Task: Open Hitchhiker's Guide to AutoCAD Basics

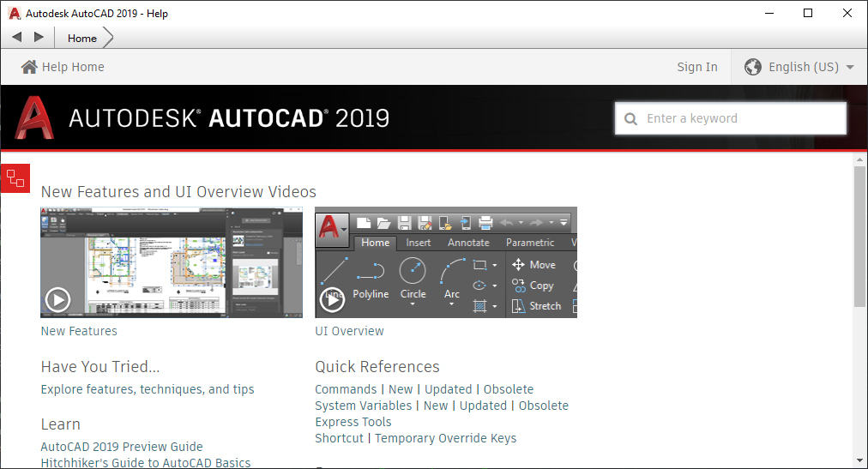Action: (x=146, y=462)
